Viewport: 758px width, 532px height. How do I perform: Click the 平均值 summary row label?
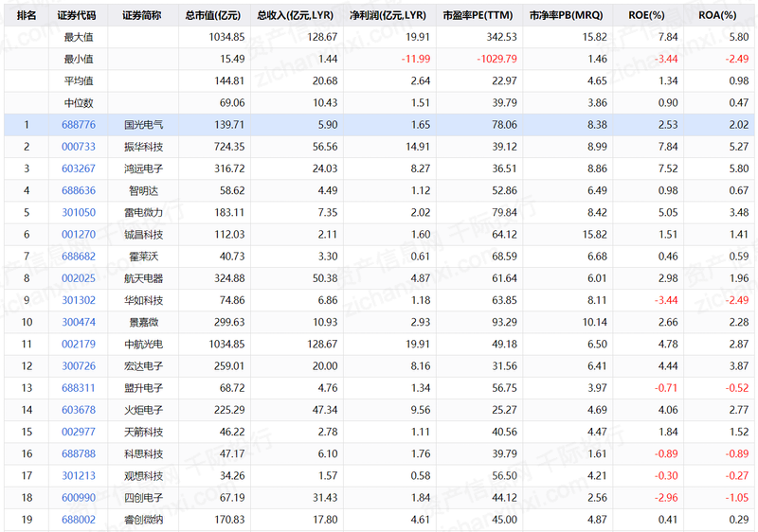pos(79,80)
